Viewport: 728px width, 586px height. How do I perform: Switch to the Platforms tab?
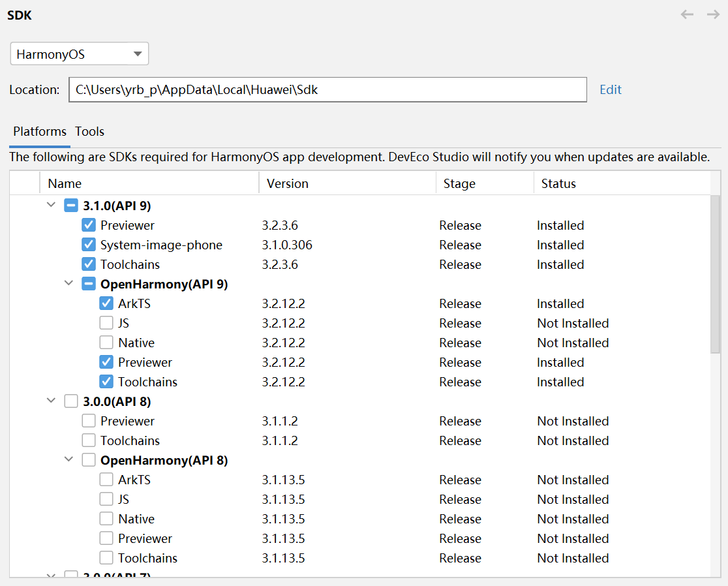click(x=40, y=131)
